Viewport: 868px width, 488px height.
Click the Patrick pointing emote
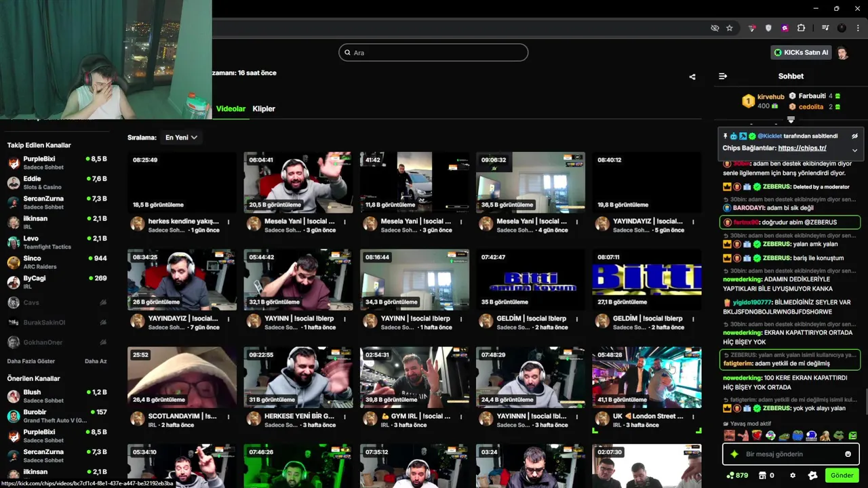(743, 436)
